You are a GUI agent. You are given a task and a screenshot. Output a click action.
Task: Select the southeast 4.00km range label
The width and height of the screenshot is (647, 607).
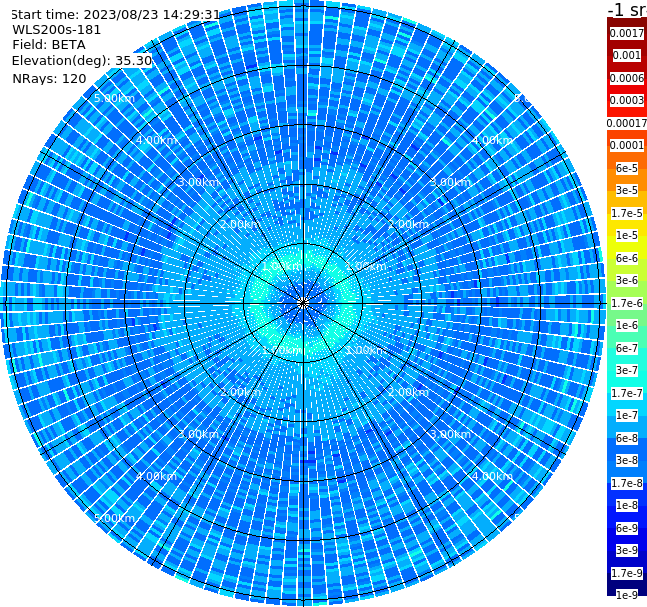click(x=492, y=476)
